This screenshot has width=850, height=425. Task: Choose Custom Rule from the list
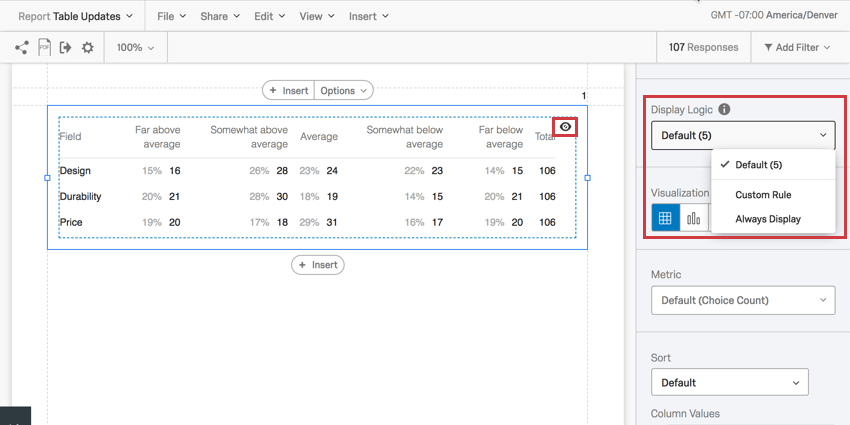763,195
